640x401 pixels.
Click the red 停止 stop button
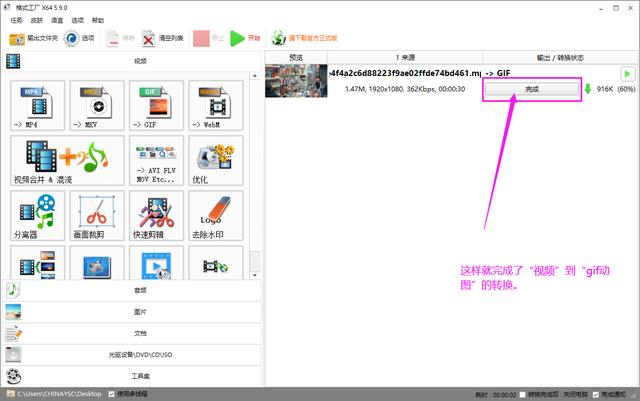208,38
